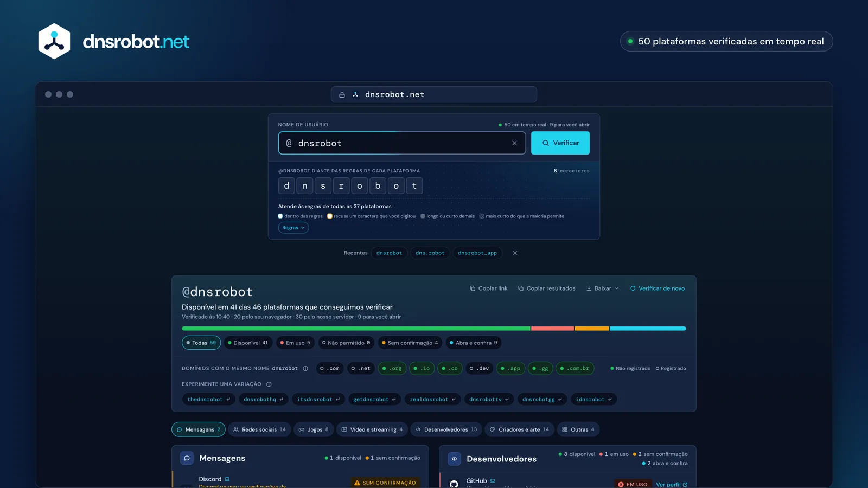868x488 pixels.
Task: Clear the username field with the X icon
Action: tap(514, 143)
